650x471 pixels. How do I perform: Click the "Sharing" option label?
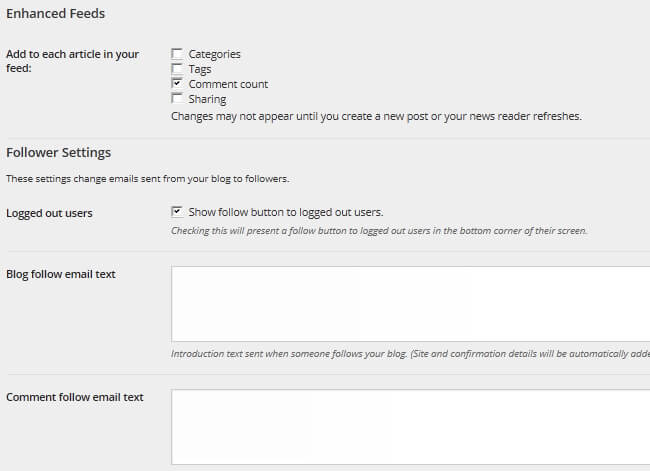[207, 99]
